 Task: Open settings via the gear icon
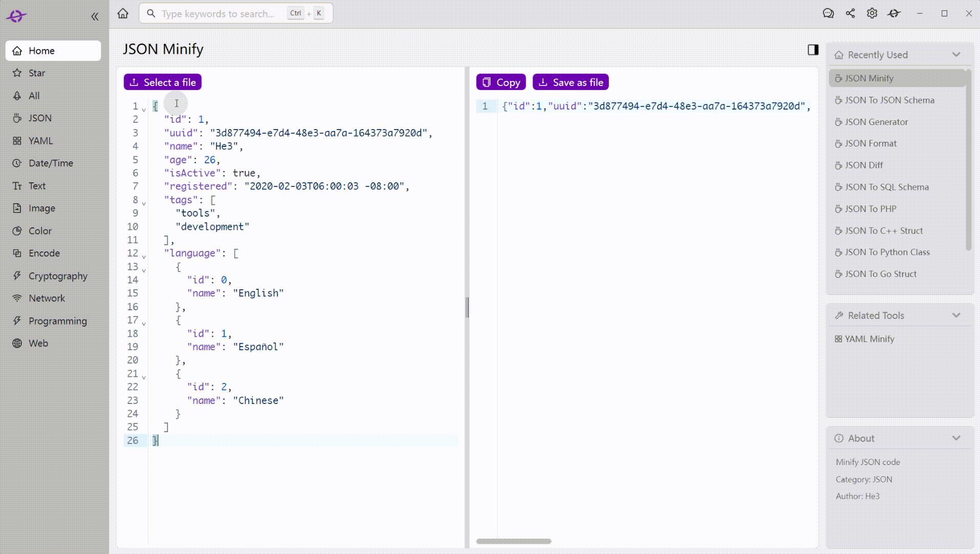872,13
